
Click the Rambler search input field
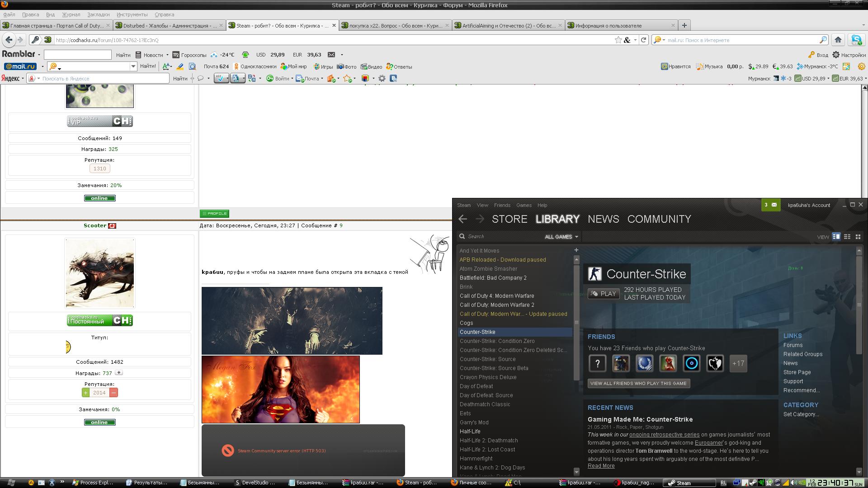(77, 55)
